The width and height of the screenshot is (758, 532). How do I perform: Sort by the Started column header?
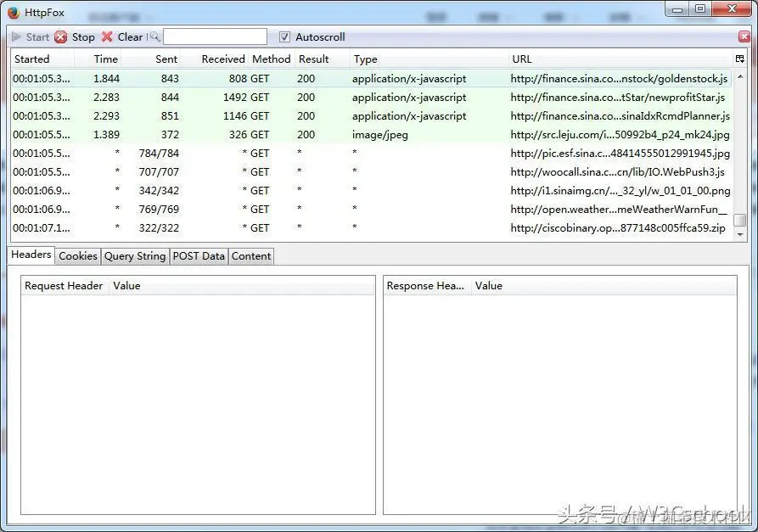42,59
